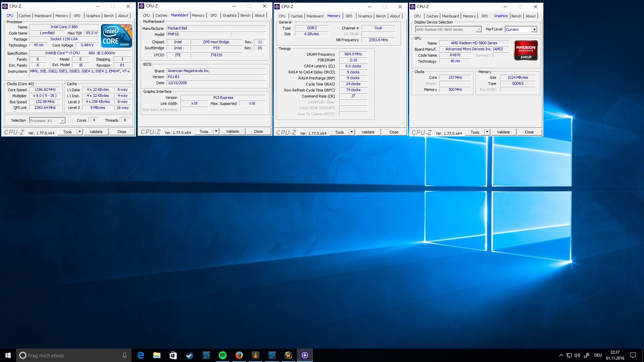Open the SPD tab in the Memory window
The width and height of the screenshot is (644, 362).
349,16
